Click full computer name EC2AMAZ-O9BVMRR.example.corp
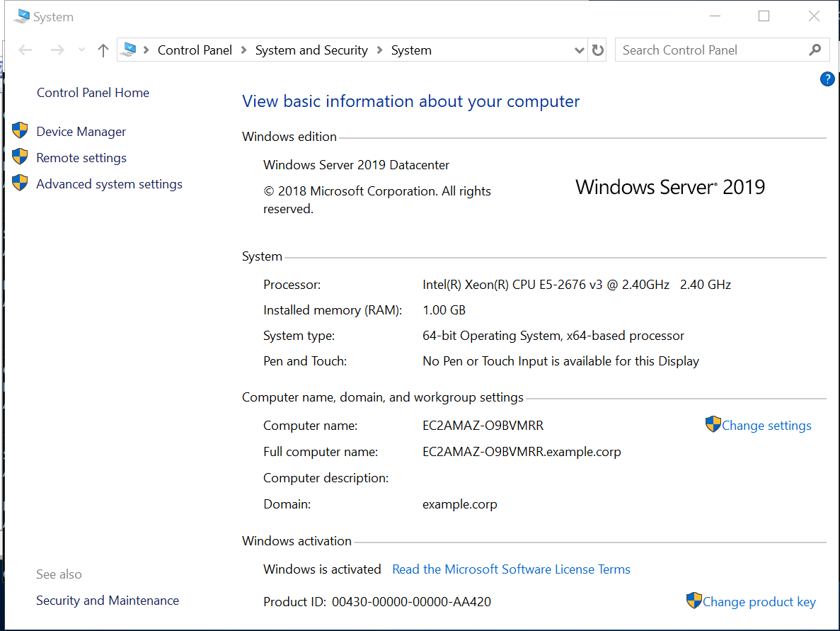 pyautogui.click(x=522, y=452)
